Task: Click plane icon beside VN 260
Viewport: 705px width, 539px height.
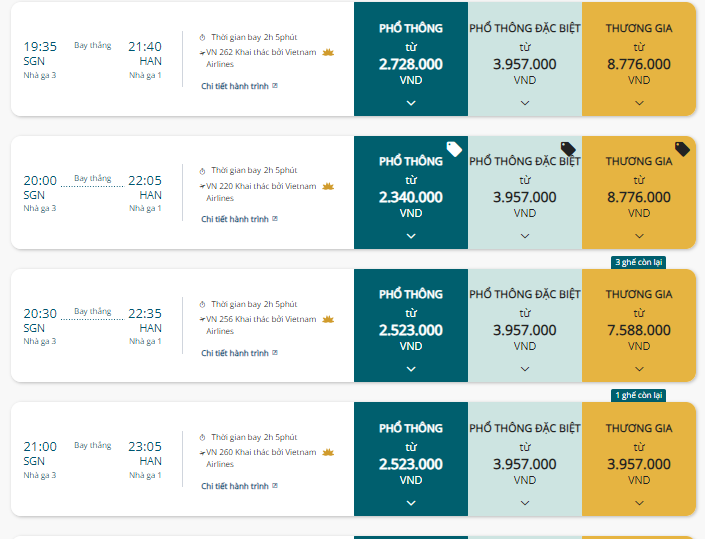Action: pyautogui.click(x=202, y=453)
